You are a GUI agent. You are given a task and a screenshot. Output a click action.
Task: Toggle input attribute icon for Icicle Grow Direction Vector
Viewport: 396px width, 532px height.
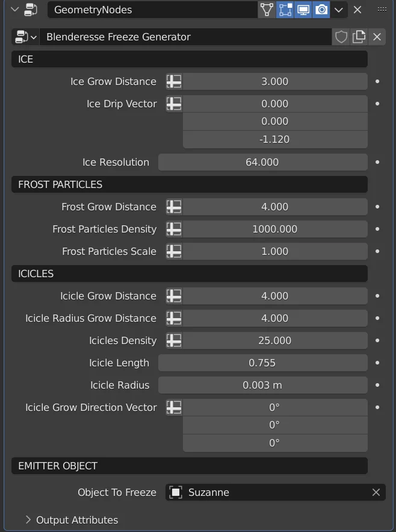pyautogui.click(x=173, y=407)
